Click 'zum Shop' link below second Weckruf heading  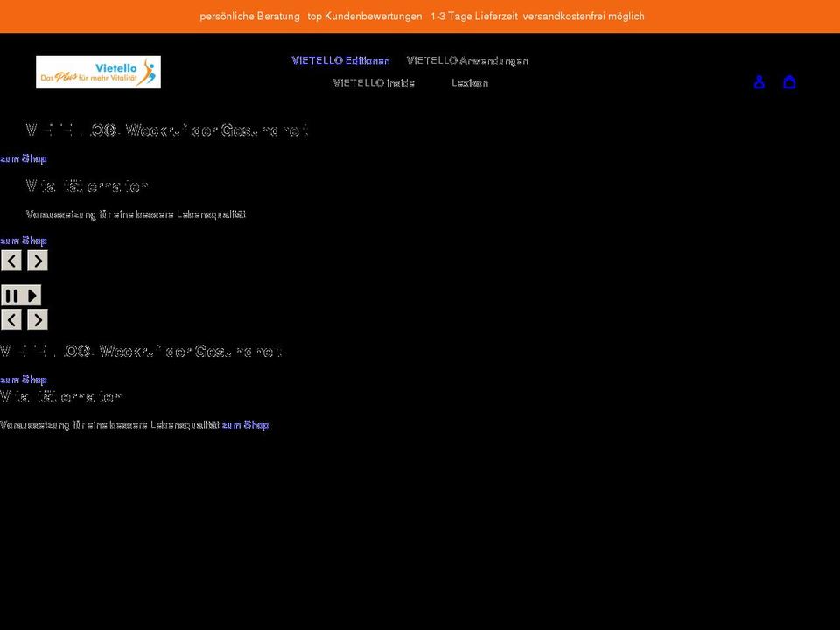(x=24, y=380)
